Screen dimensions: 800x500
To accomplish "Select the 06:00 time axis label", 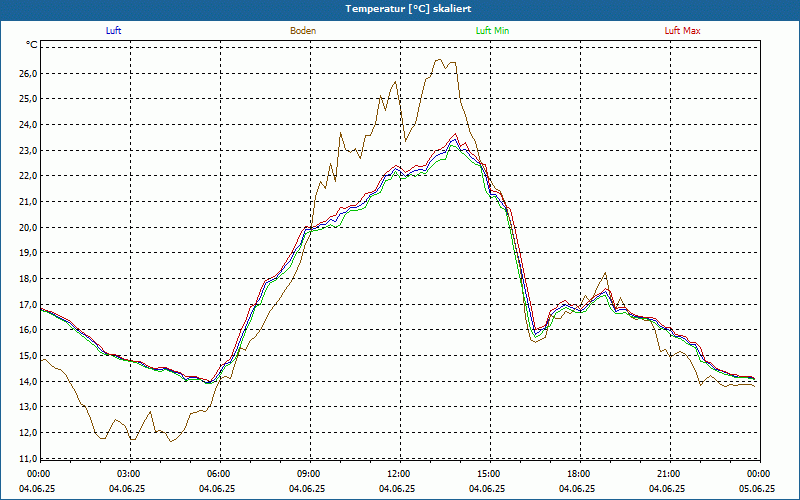I will click(219, 474).
